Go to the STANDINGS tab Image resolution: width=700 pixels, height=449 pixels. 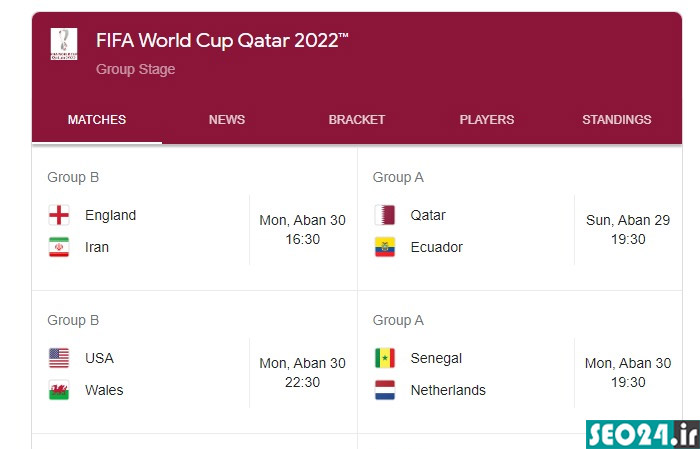point(617,120)
